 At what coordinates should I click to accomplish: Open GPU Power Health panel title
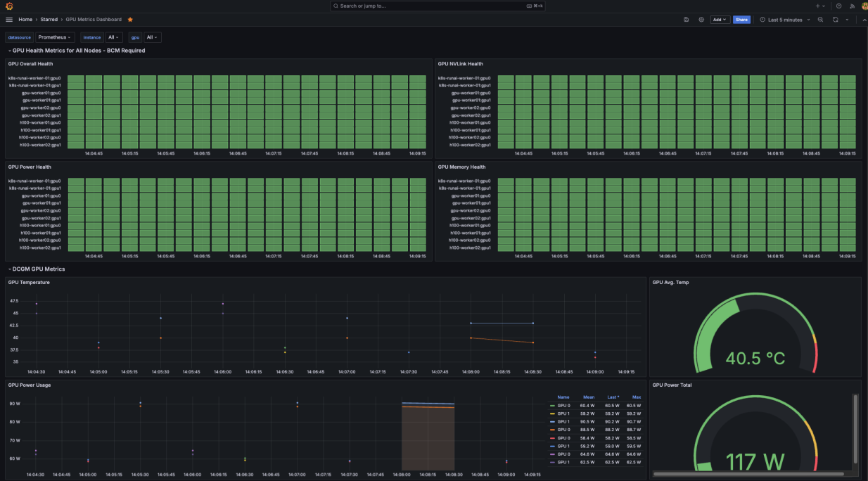click(x=30, y=167)
